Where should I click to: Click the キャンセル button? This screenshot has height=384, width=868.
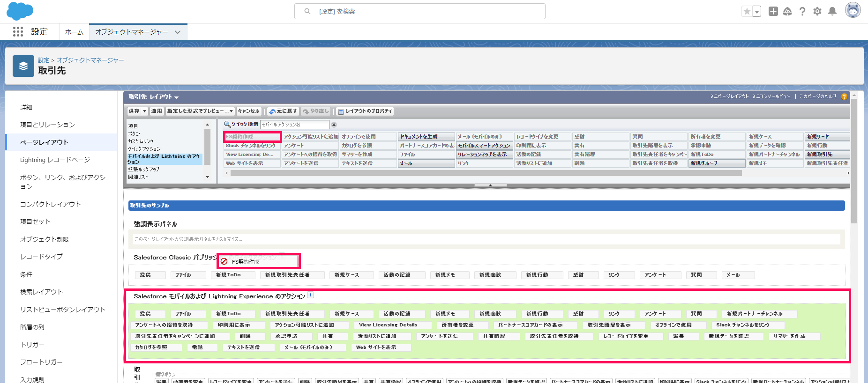[x=249, y=111]
